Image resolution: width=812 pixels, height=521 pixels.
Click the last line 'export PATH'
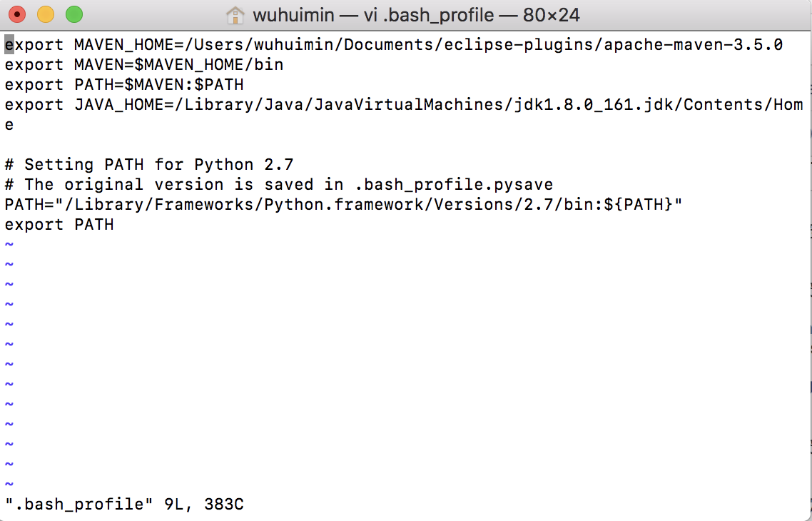59,225
